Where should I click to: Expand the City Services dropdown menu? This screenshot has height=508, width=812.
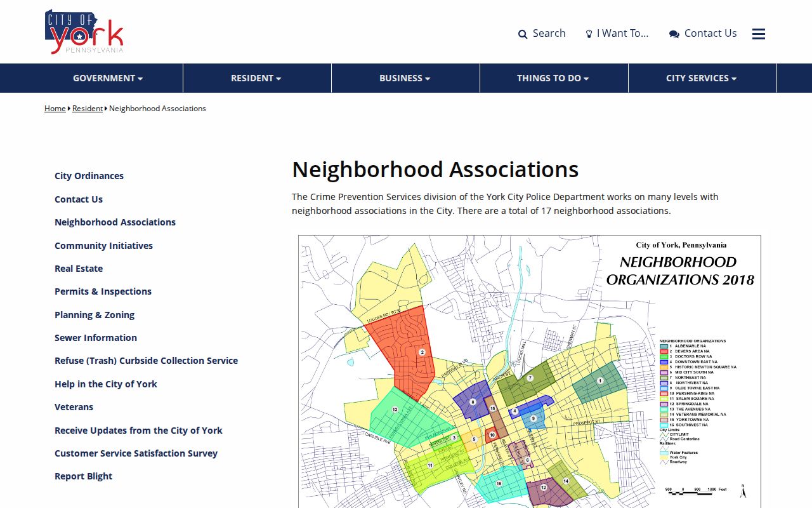click(x=702, y=78)
